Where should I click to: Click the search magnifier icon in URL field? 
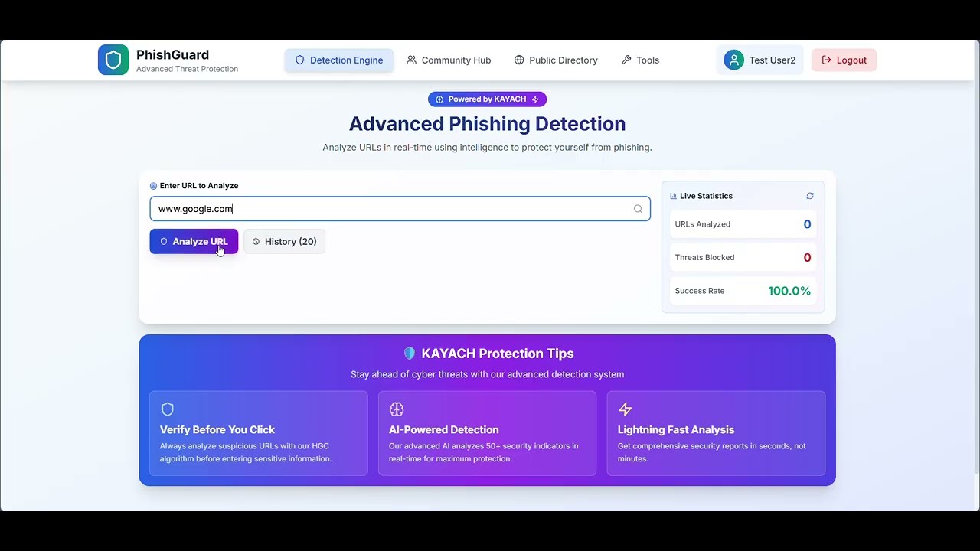click(638, 209)
